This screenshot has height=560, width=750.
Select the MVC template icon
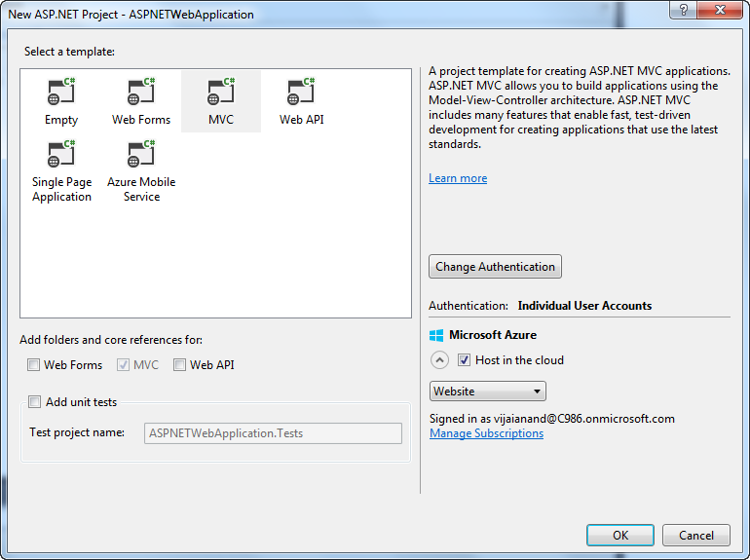coord(221,92)
